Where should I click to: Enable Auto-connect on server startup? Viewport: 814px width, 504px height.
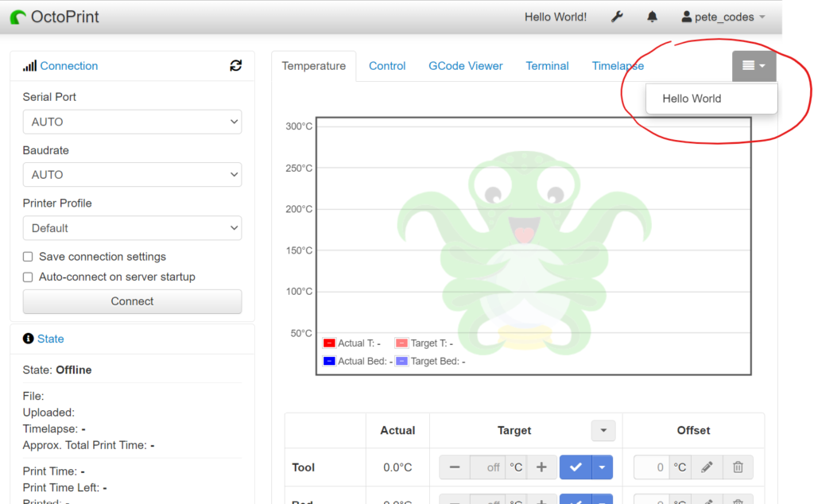click(x=28, y=277)
